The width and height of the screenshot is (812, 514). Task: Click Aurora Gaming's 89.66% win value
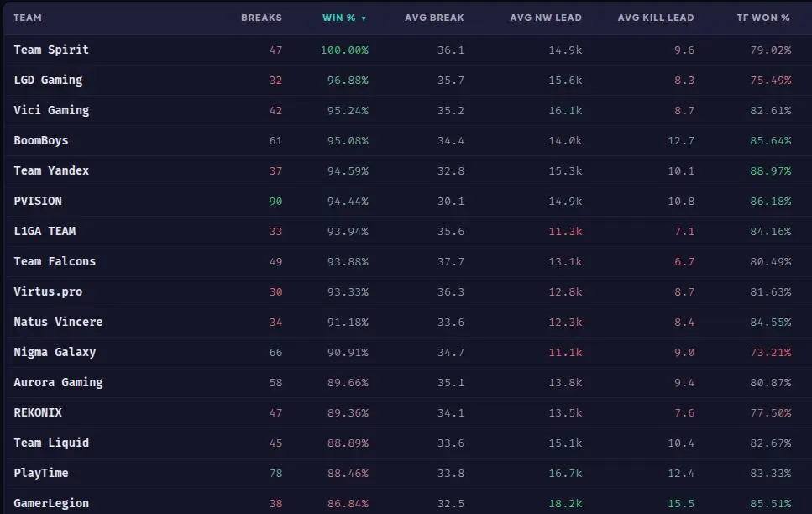pyautogui.click(x=348, y=382)
